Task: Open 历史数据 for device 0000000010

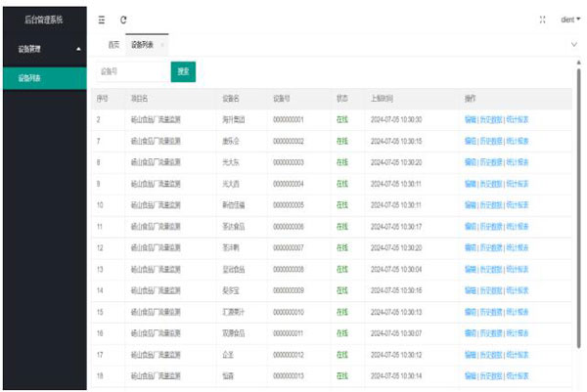Action: [491, 312]
